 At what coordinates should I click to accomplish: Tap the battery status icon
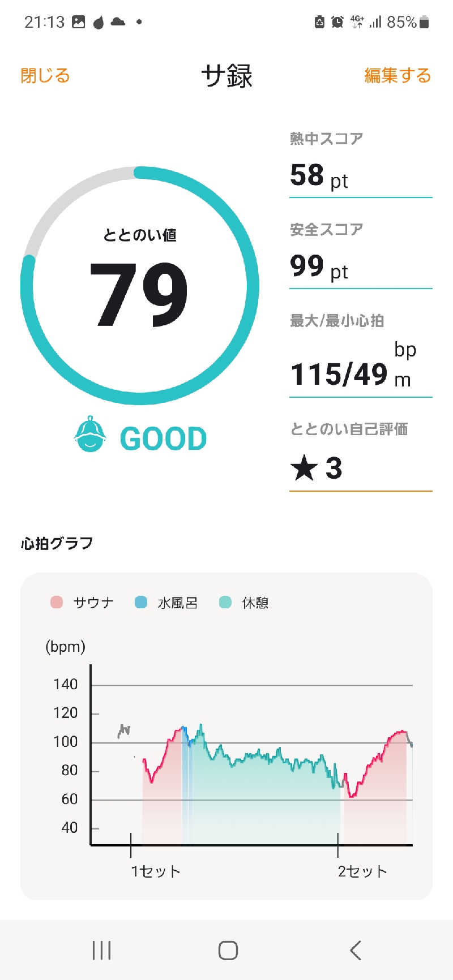(424, 22)
